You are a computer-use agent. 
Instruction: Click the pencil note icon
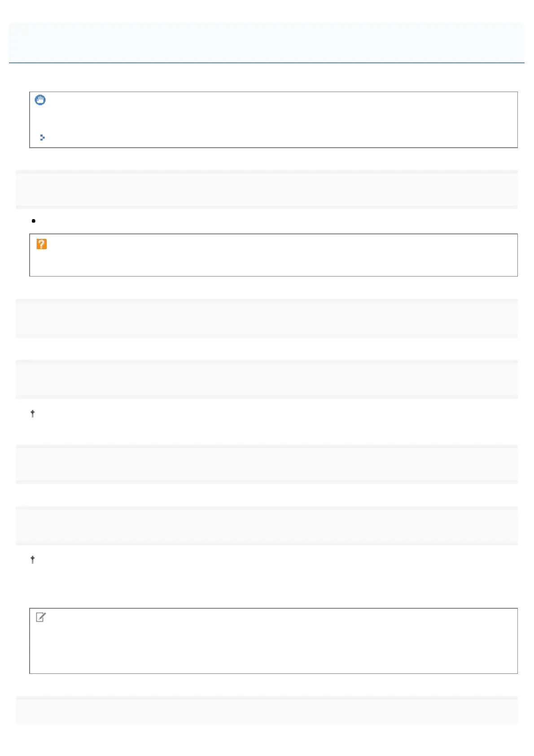pos(40,618)
